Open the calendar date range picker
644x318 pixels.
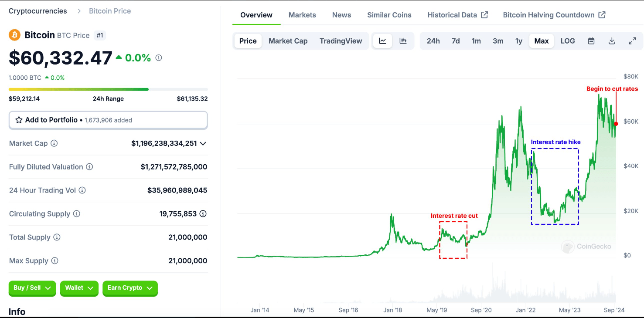coord(591,41)
